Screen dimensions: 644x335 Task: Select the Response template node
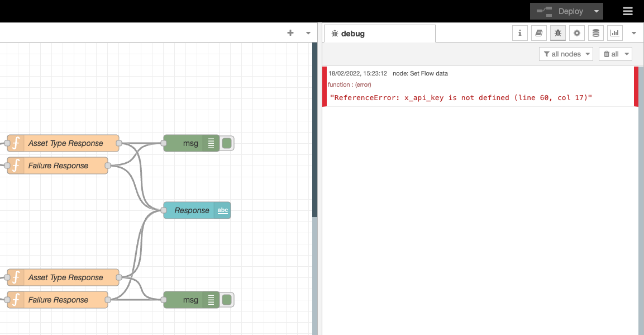tap(197, 210)
